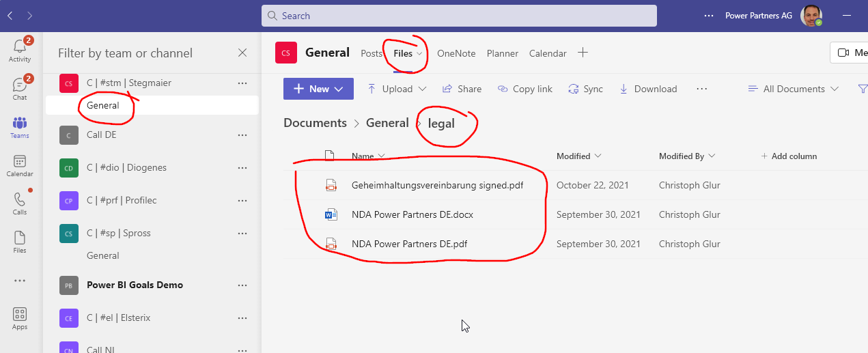Click the Diogenes team CD avatar
This screenshot has height=353, width=868.
pyautogui.click(x=68, y=167)
